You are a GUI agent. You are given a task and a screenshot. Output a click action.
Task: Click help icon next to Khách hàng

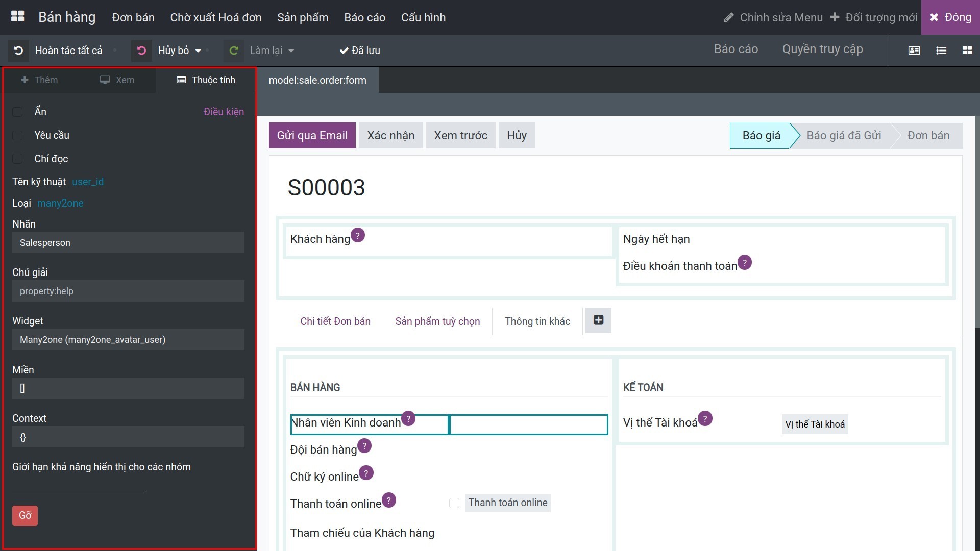pyautogui.click(x=358, y=235)
